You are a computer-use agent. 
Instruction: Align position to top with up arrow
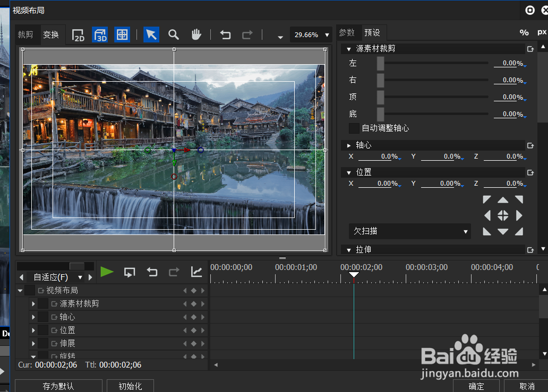[502, 199]
